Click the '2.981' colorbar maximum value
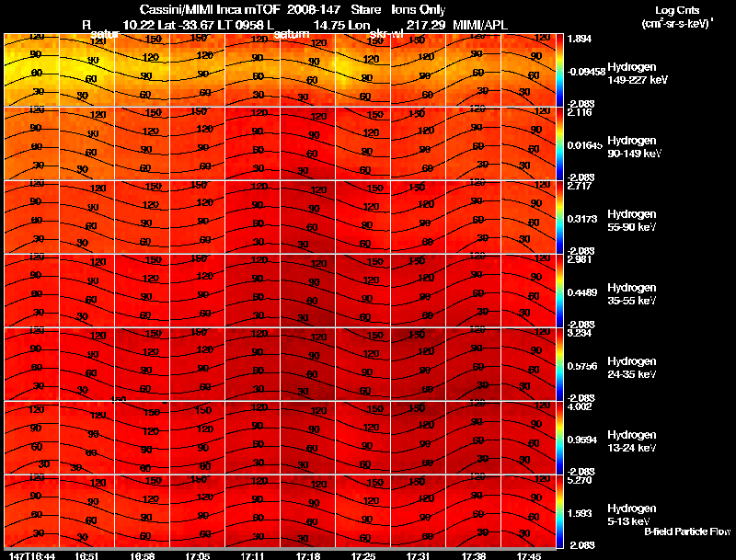This screenshot has width=736, height=560. 580,259
